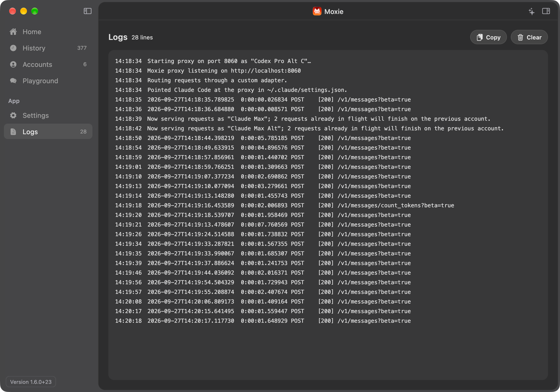Screen dimensions: 560x392
Task: Click 'Now serving requests as "Claude Max";' line
Action: tap(302, 119)
